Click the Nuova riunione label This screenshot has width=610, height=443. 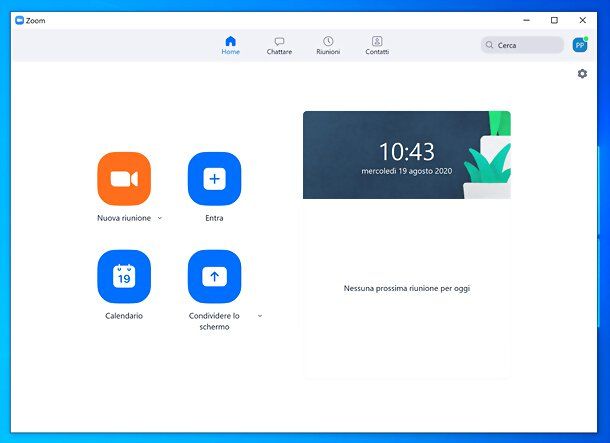coord(124,218)
